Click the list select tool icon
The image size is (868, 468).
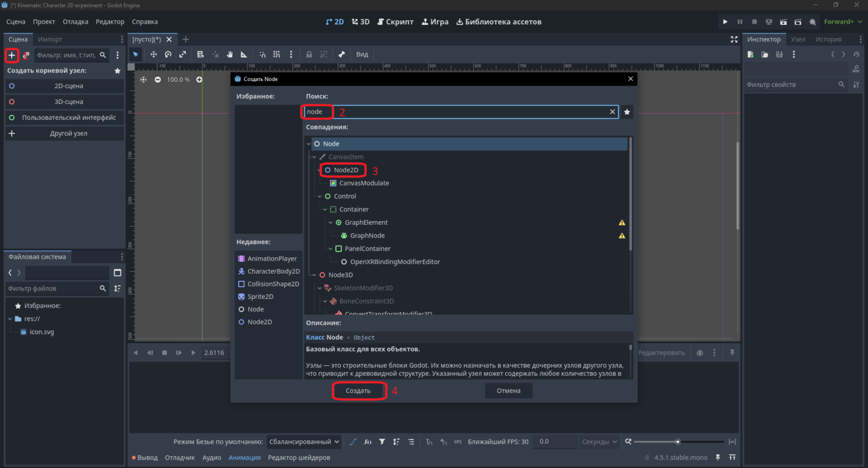(x=200, y=54)
